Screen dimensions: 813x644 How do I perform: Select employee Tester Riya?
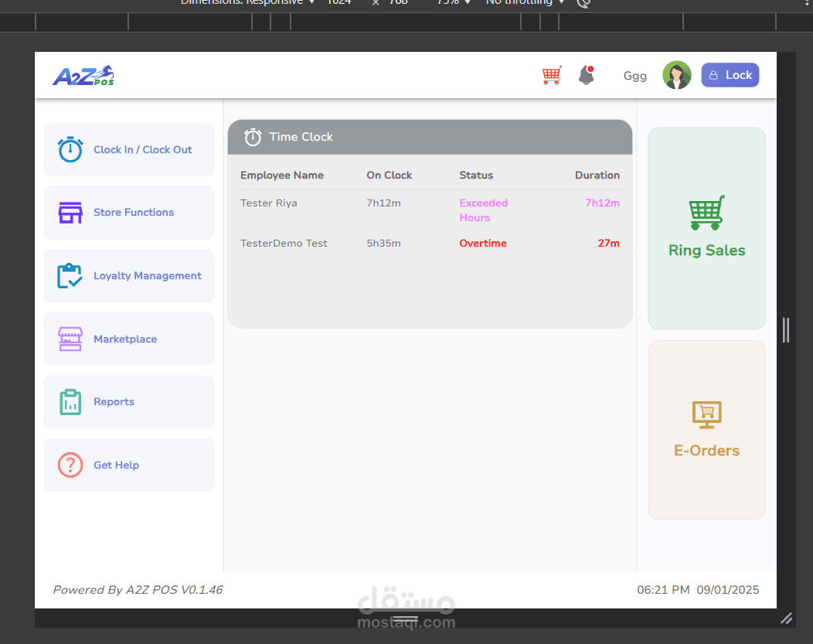click(x=269, y=203)
